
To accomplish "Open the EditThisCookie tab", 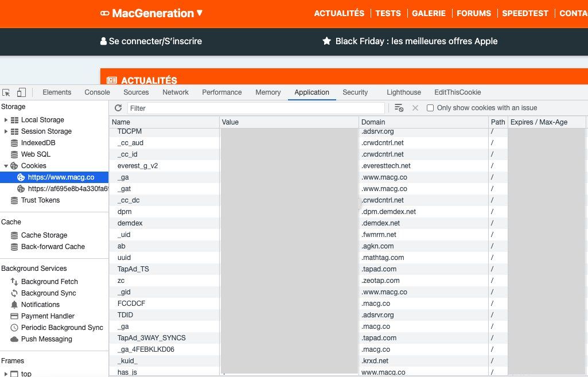I will coord(458,92).
